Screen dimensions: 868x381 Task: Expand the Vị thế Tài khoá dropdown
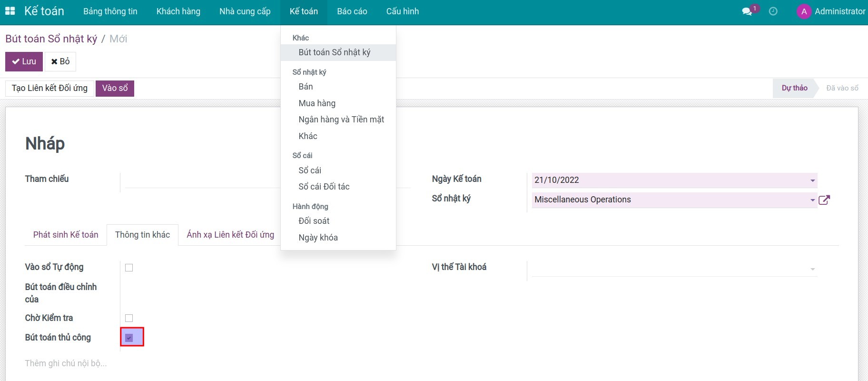click(812, 269)
